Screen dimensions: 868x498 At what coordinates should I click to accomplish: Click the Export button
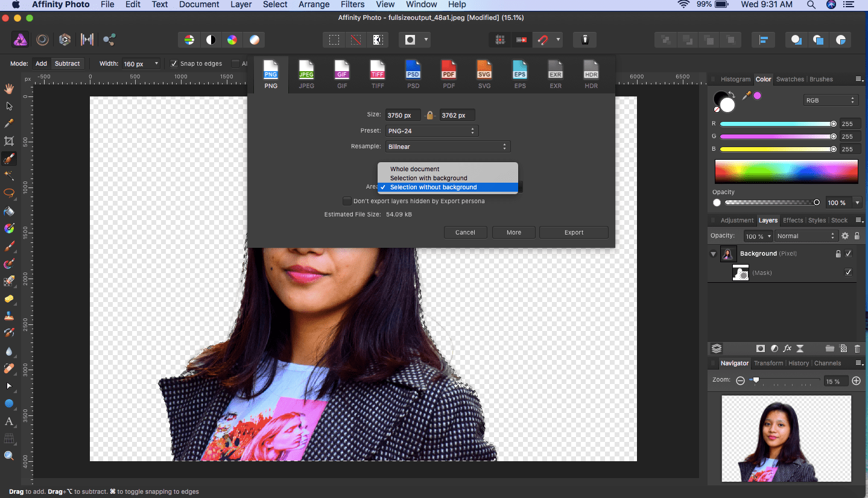point(574,232)
